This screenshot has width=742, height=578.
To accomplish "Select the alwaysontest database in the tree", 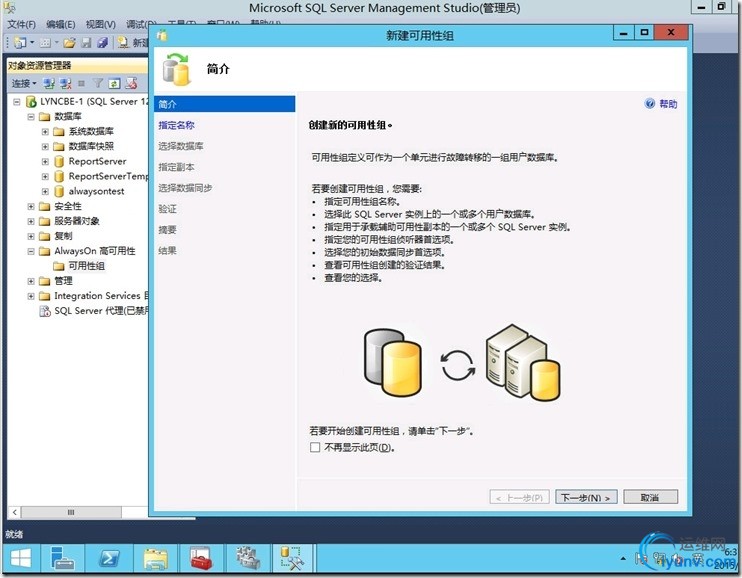I will click(x=96, y=191).
